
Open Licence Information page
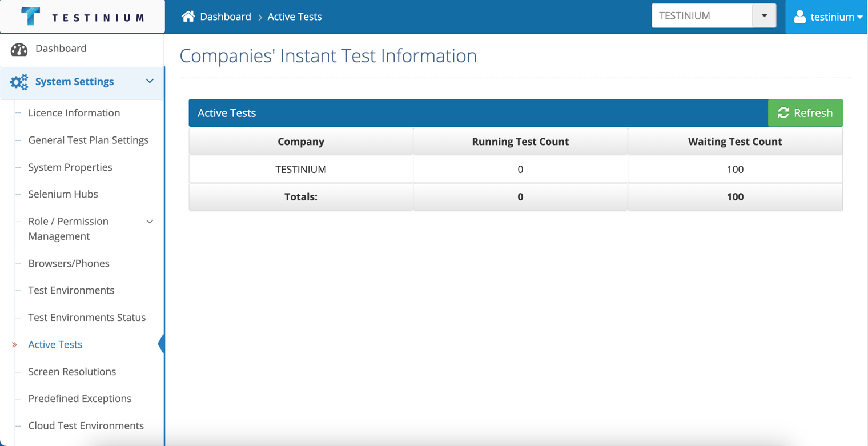coord(74,113)
